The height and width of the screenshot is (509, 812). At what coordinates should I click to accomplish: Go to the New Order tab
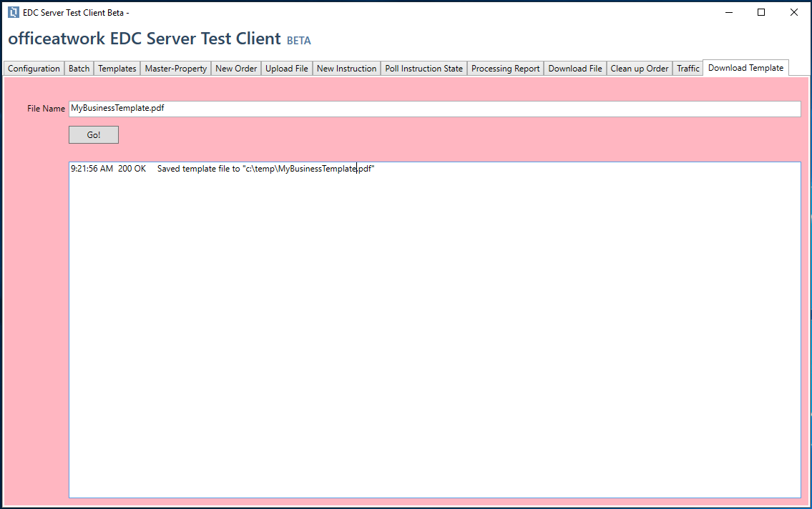pyautogui.click(x=236, y=69)
